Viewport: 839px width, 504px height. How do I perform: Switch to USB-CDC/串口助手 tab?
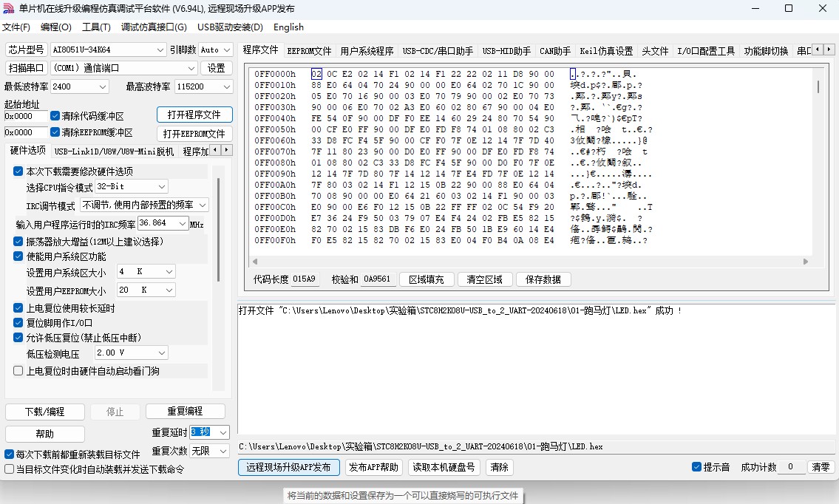pyautogui.click(x=438, y=51)
